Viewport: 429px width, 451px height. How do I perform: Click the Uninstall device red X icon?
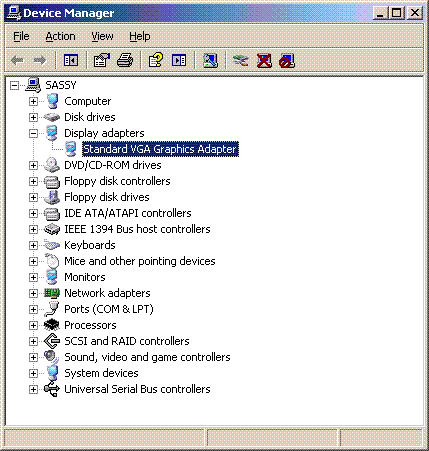pyautogui.click(x=264, y=60)
